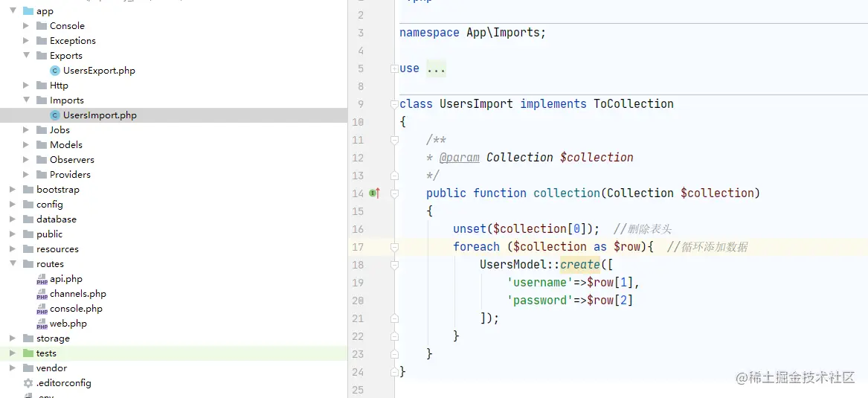Expand the Exceptions folder arrow
The image size is (868, 398).
pyautogui.click(x=26, y=40)
